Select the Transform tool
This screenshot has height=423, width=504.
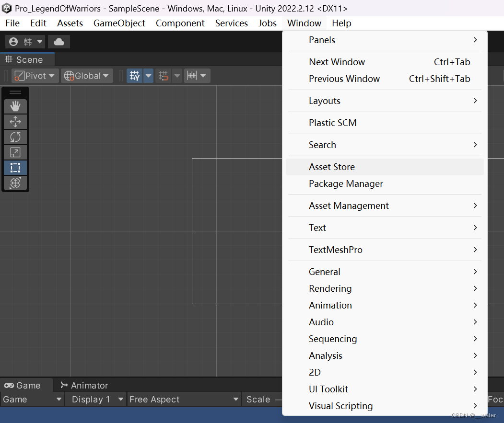tap(15, 183)
